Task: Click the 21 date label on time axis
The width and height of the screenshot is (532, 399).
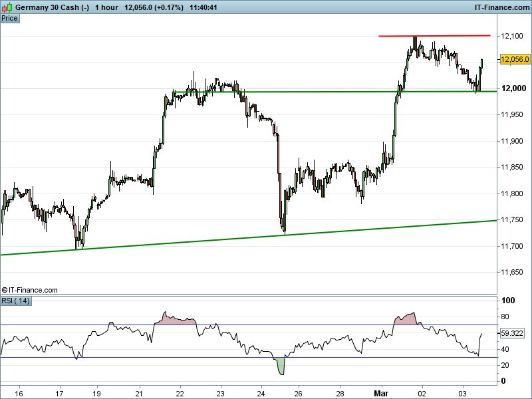Action: click(x=140, y=394)
